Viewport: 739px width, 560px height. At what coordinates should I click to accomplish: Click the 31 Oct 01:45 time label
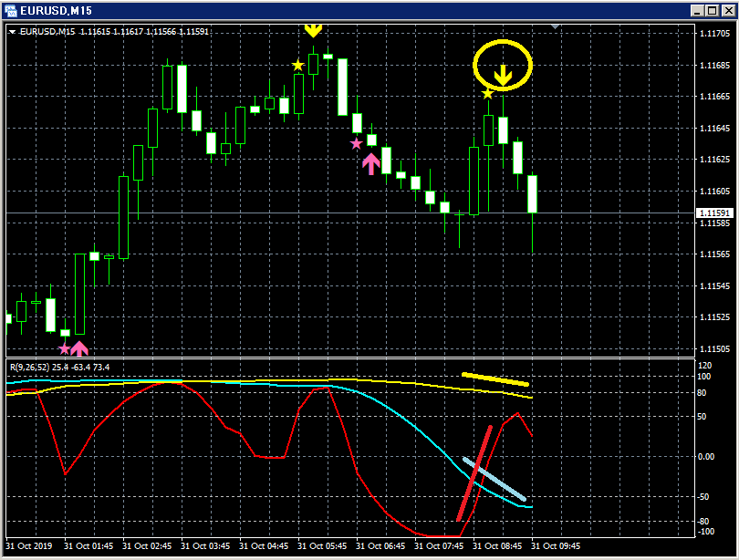click(88, 546)
